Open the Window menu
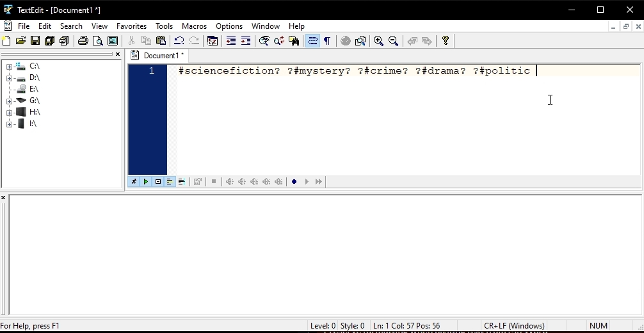 pyautogui.click(x=265, y=26)
